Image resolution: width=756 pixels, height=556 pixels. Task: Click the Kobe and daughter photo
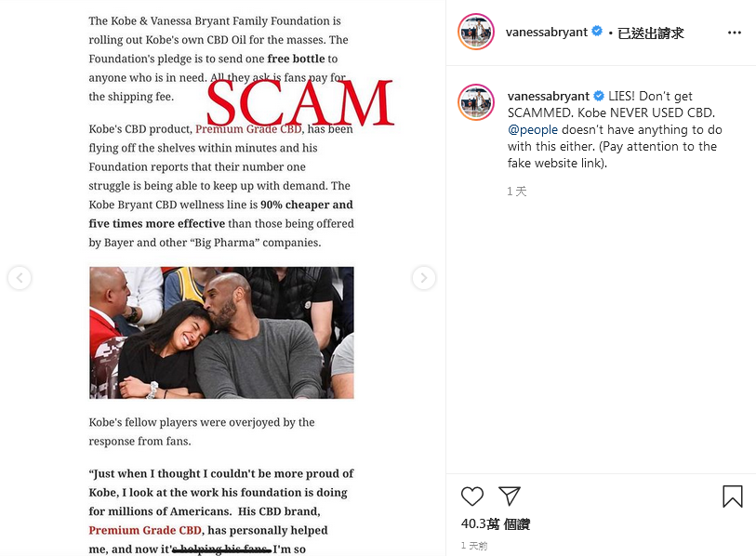221,333
